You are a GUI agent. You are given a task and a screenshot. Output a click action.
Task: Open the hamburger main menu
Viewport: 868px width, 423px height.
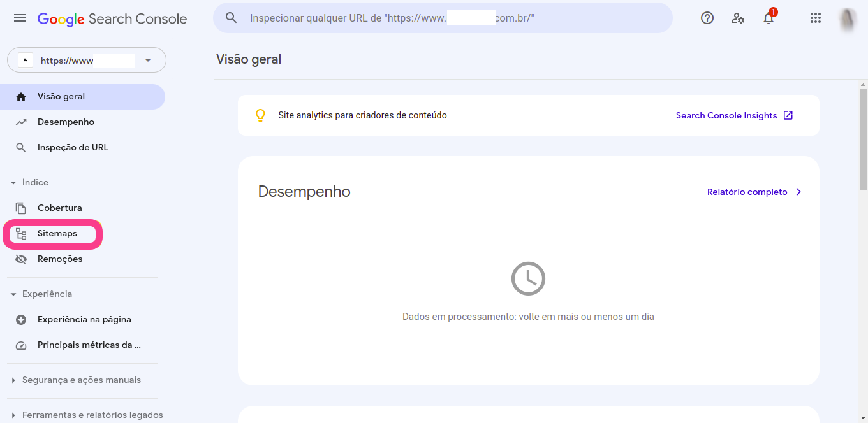pyautogui.click(x=20, y=18)
